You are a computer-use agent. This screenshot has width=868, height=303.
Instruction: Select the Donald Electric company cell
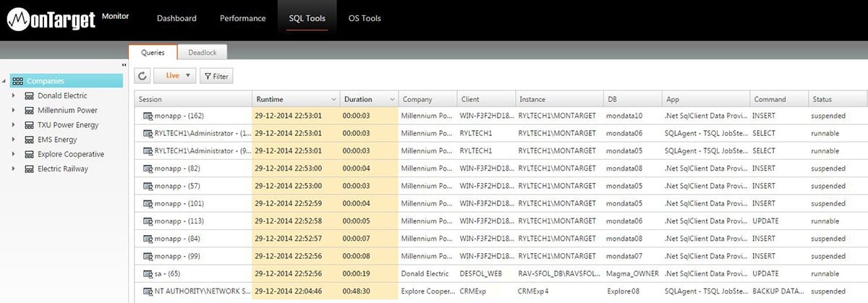tap(427, 273)
